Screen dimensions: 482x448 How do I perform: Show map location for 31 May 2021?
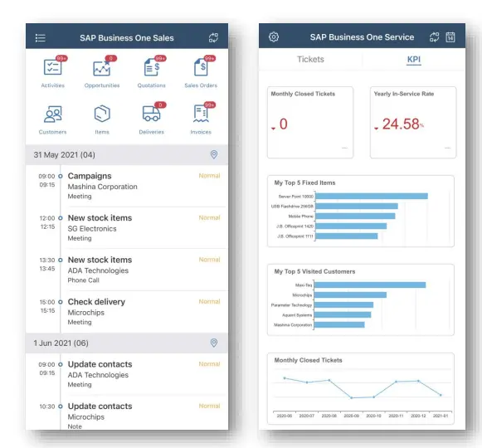(214, 154)
